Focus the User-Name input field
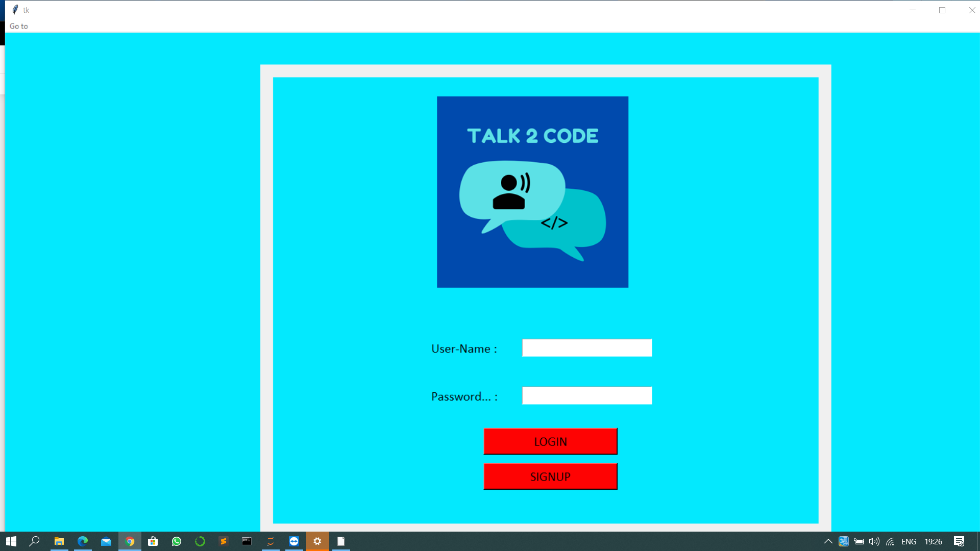Viewport: 980px width, 551px height. [x=586, y=348]
